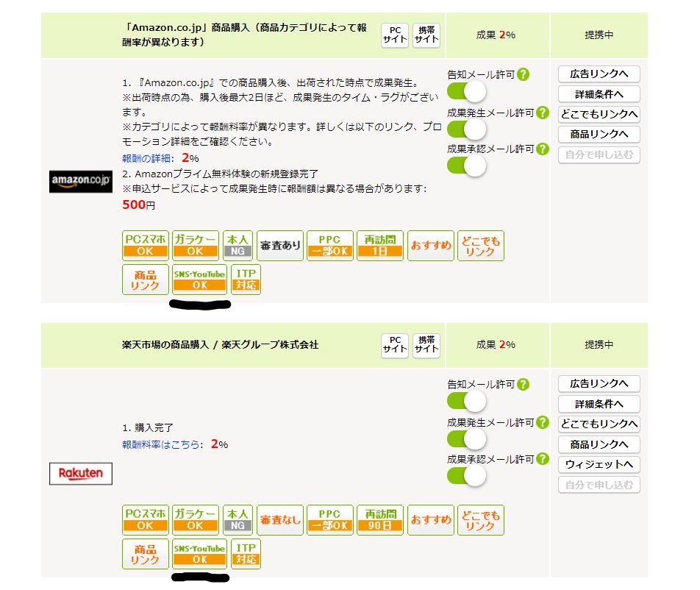Click Rakuten 再訪問 90日 badge
The image size is (700, 590).
pos(380,520)
